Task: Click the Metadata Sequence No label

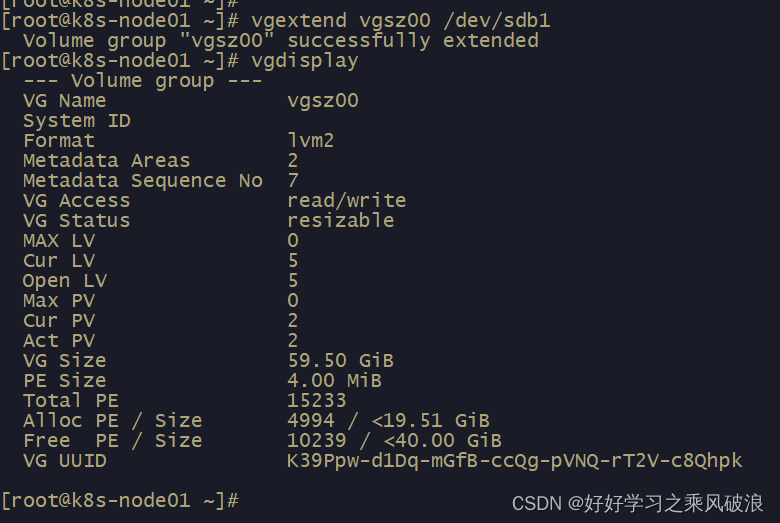Action: (x=142, y=180)
